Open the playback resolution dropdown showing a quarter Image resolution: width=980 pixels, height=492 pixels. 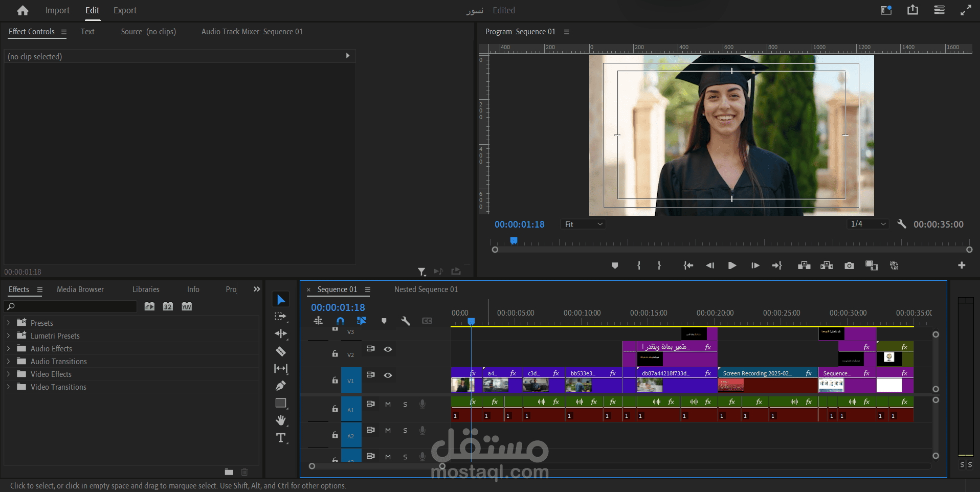(x=867, y=224)
